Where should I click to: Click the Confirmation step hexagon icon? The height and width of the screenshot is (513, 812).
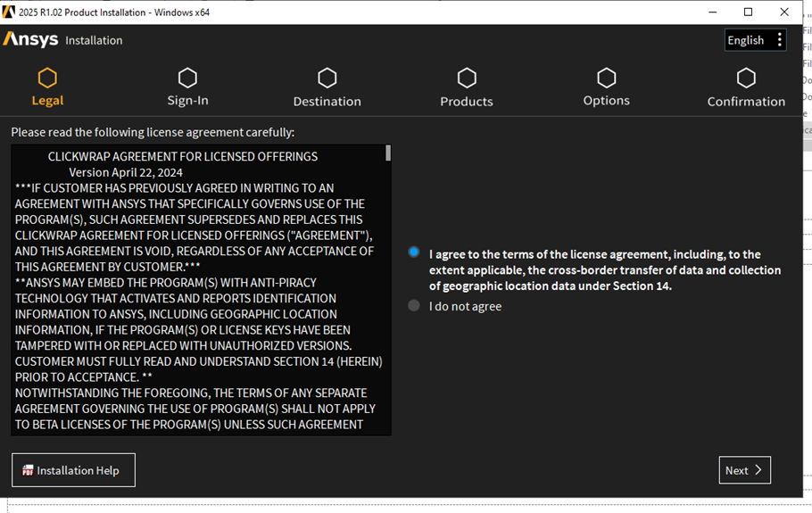pos(746,79)
